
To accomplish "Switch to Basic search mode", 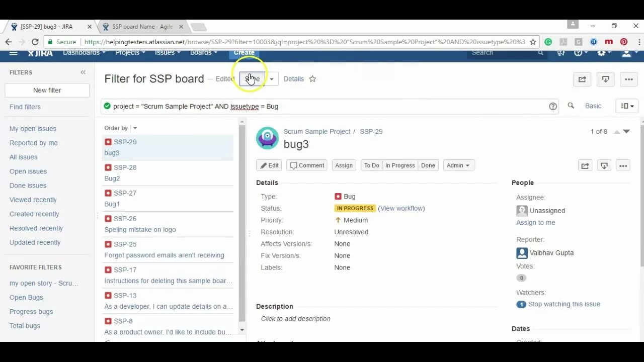I will click(x=593, y=106).
